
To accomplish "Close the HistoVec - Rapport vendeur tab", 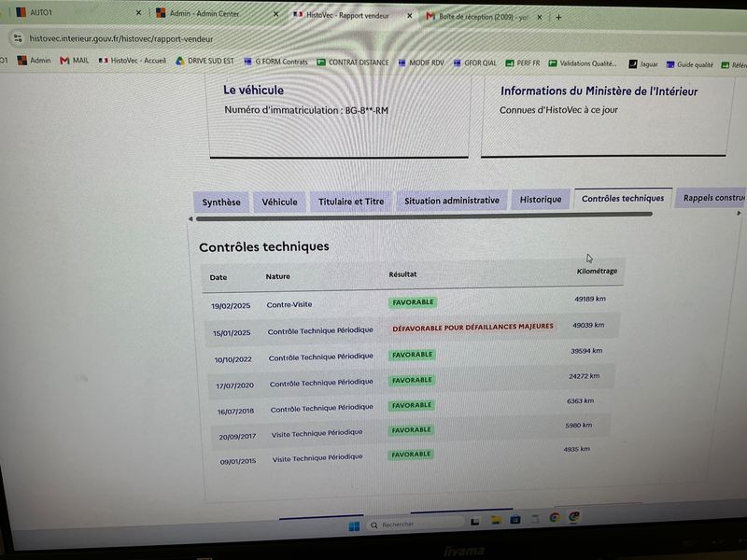I will click(x=409, y=16).
